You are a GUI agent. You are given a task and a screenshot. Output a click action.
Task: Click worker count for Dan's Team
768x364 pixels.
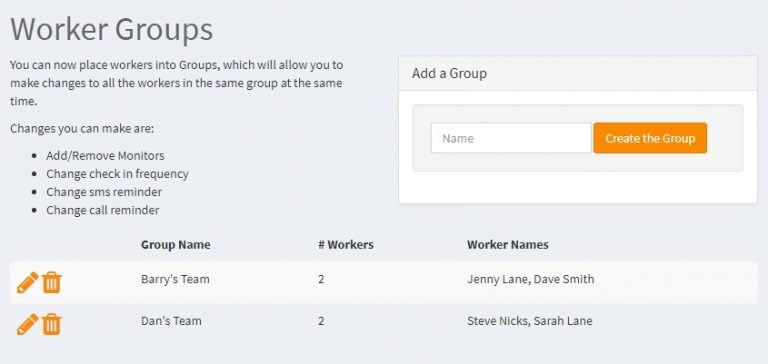[x=321, y=321]
